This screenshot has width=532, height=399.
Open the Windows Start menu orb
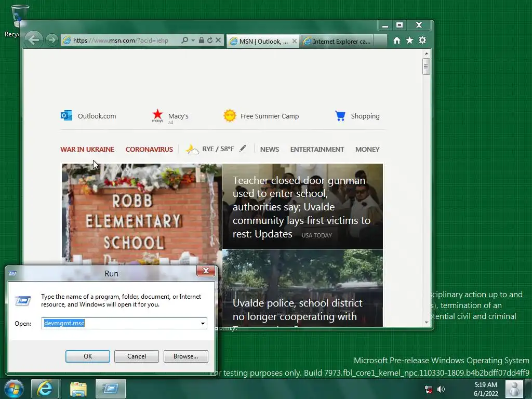pos(14,389)
